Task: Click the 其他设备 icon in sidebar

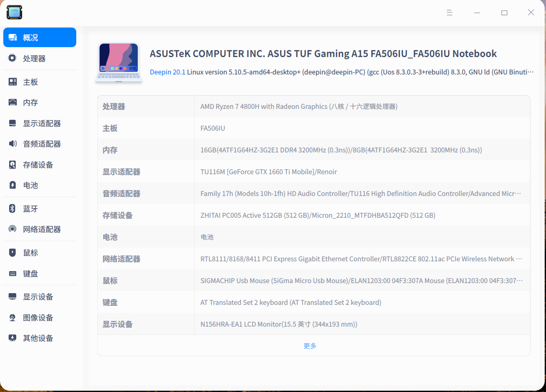Action: (13, 338)
